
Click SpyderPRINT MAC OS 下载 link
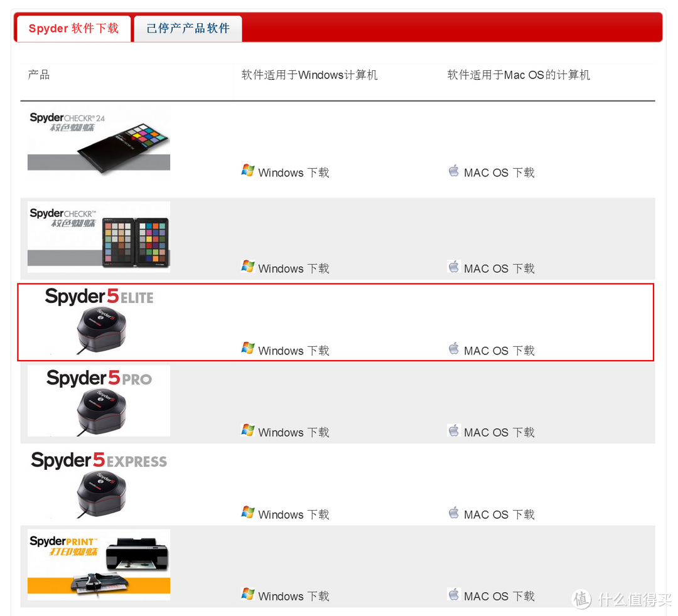point(500,596)
